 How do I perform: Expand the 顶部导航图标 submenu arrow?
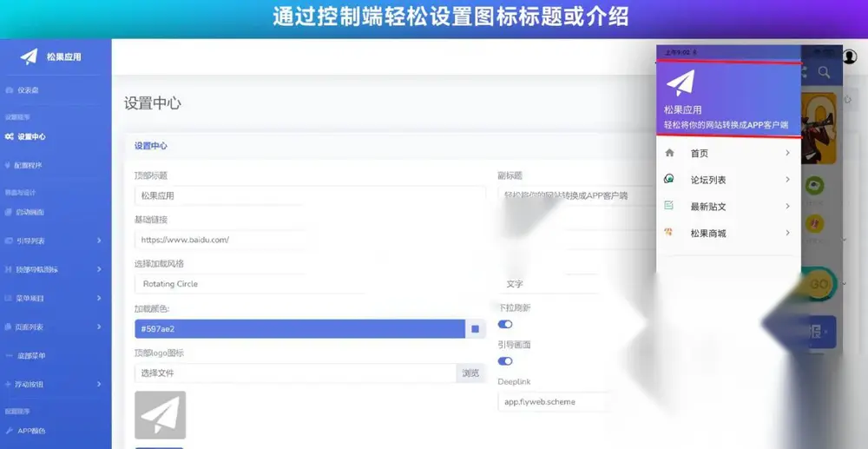(99, 269)
